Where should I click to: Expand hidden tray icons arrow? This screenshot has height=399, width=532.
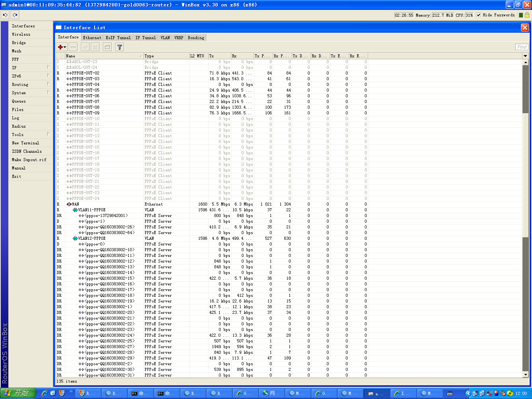[469, 393]
